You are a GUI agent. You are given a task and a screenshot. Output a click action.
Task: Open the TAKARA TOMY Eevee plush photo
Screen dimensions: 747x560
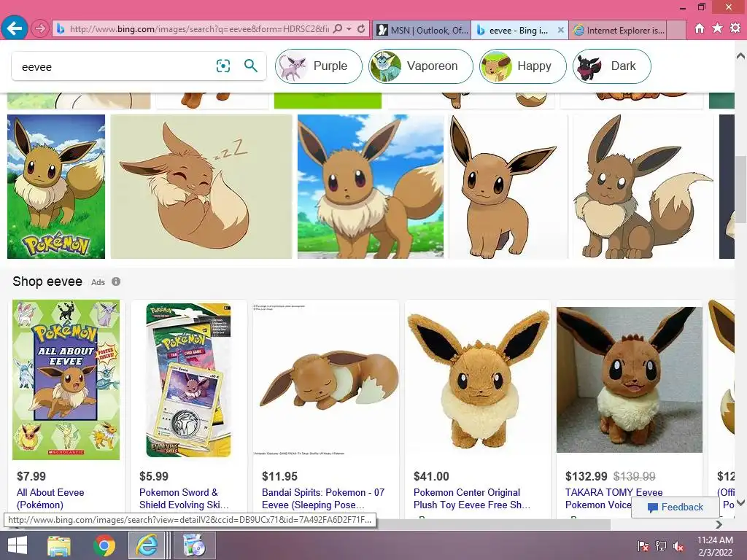pos(630,379)
